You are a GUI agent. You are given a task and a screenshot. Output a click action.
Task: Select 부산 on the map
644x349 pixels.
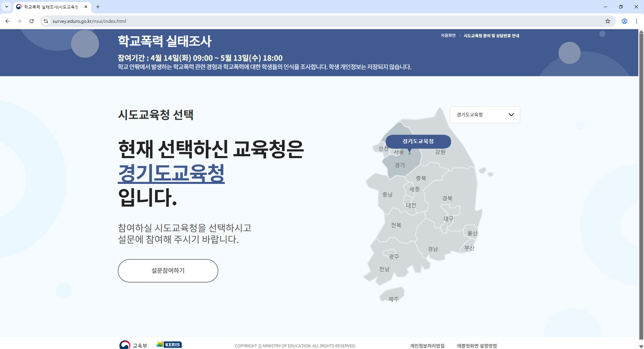click(470, 248)
